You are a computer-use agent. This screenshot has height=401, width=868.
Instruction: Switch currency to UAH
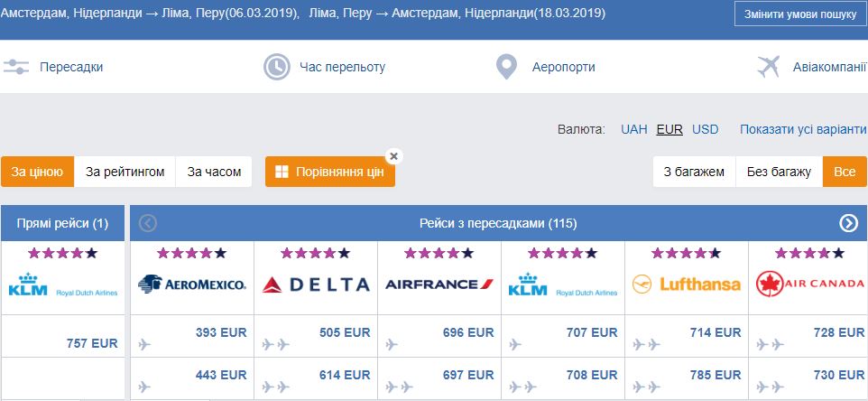634,129
